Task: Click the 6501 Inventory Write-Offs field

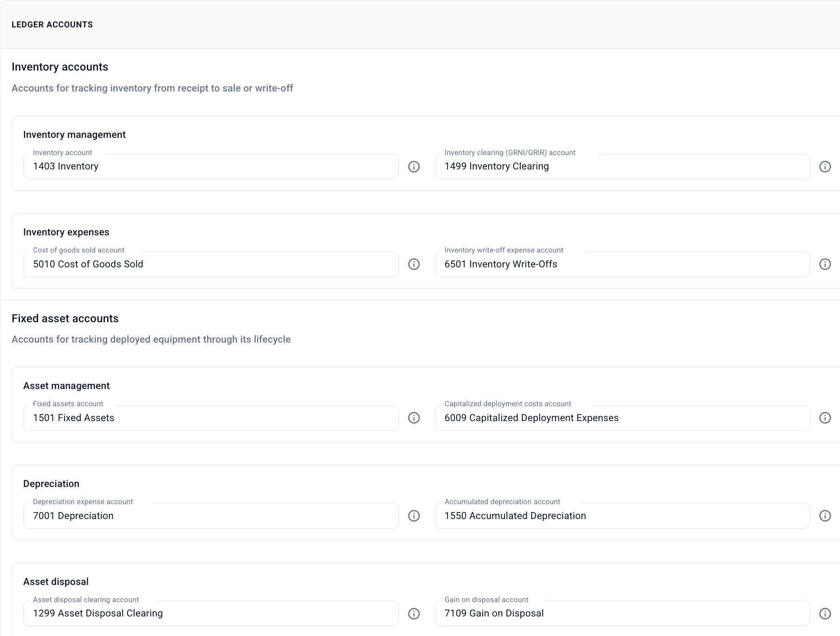Action: [x=622, y=264]
